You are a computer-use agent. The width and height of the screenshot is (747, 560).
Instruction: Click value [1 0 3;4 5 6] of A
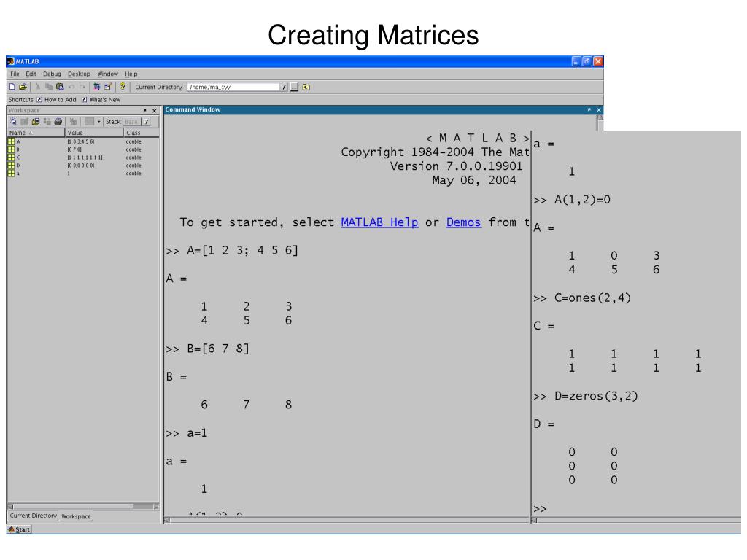coord(80,141)
